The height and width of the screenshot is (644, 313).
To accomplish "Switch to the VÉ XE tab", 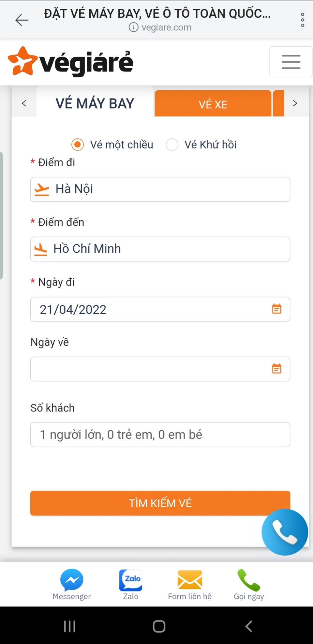I will click(x=213, y=103).
